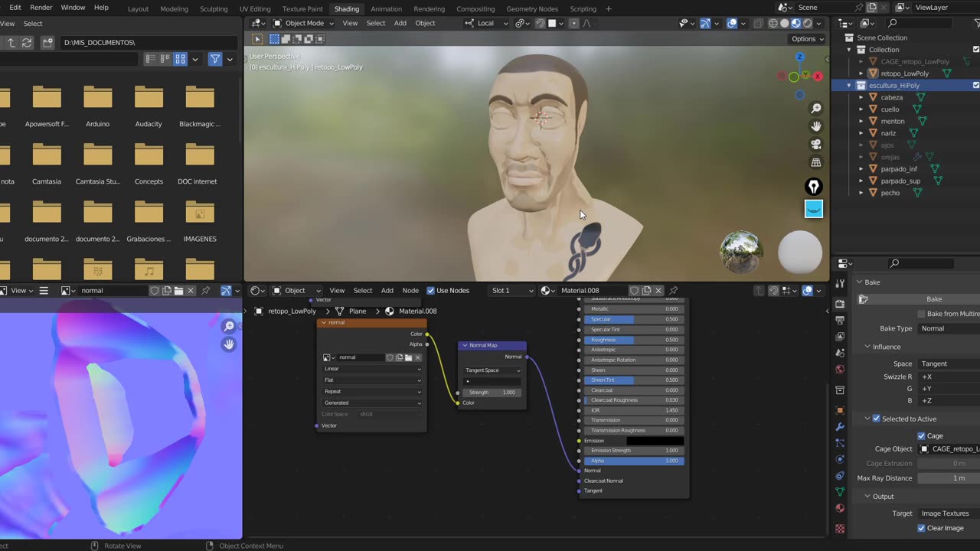The width and height of the screenshot is (980, 551).
Task: Pin the image in the image editor
Action: pos(205,291)
